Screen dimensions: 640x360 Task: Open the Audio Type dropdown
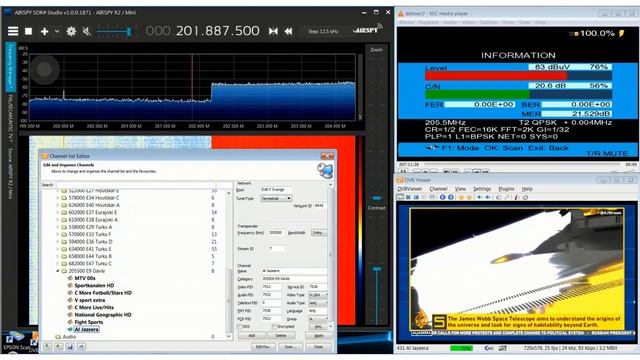318,303
